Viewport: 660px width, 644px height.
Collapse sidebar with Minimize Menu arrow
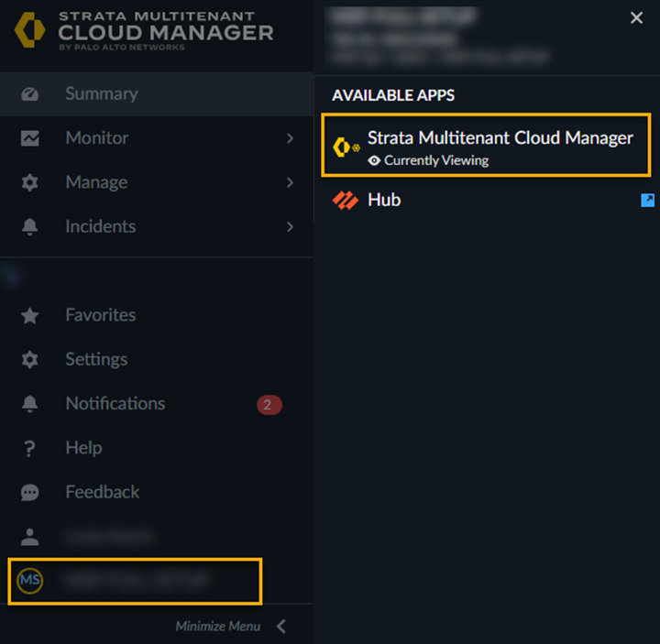tap(281, 627)
